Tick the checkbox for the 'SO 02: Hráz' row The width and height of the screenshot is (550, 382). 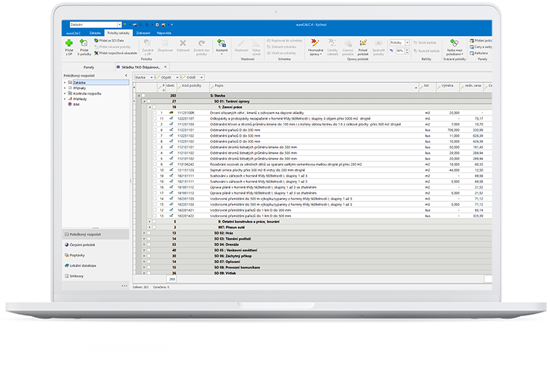[x=149, y=233]
